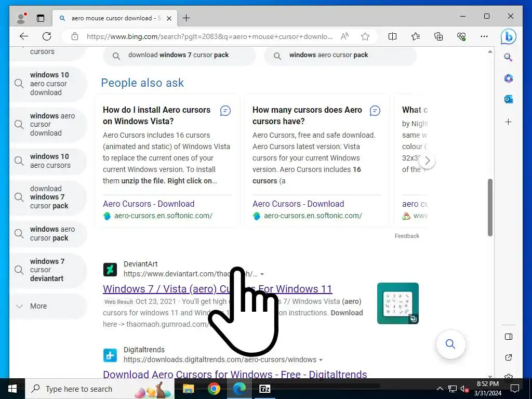The image size is (532, 399).
Task: Open Windows Start menu
Action: [12, 389]
